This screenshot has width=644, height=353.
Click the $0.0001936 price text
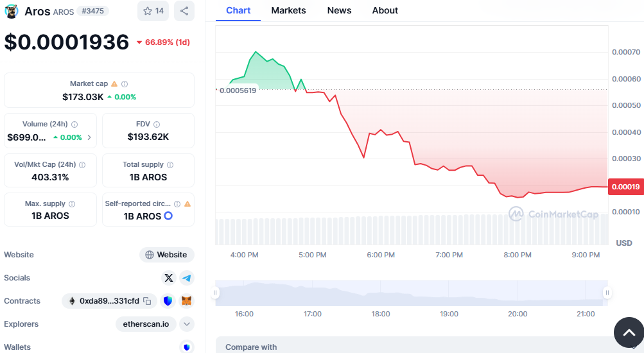tap(67, 42)
